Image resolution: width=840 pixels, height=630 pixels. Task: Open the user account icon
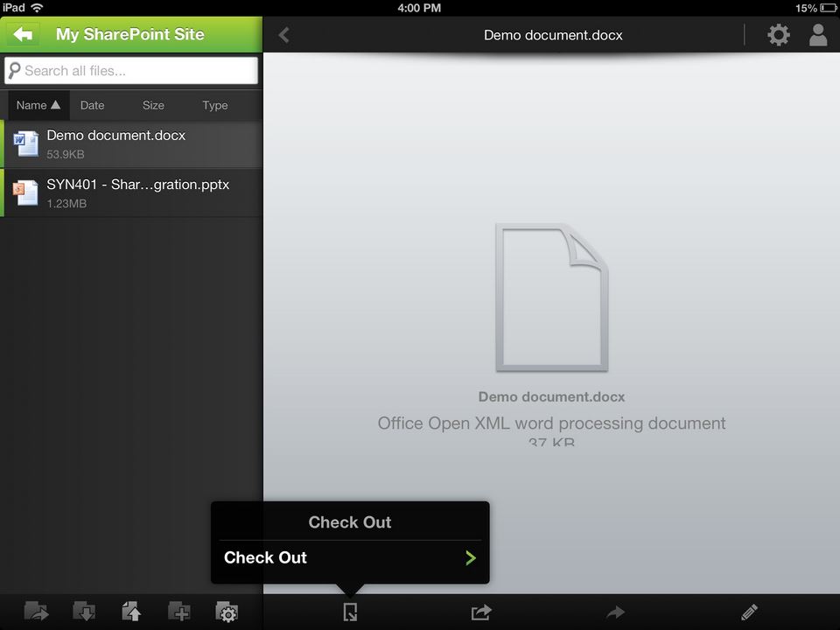tap(818, 35)
